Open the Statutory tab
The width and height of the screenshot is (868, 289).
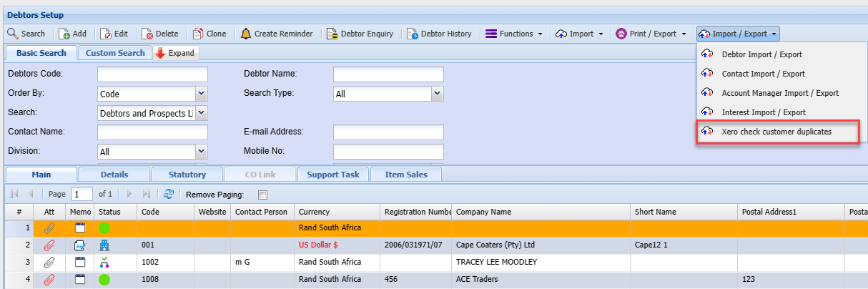point(187,175)
